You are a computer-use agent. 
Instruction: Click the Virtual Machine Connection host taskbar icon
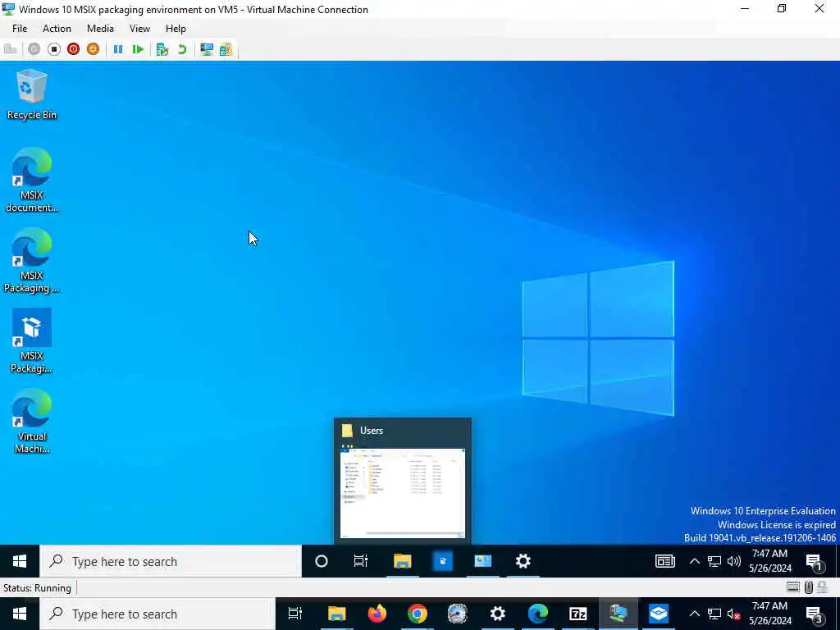pos(619,614)
